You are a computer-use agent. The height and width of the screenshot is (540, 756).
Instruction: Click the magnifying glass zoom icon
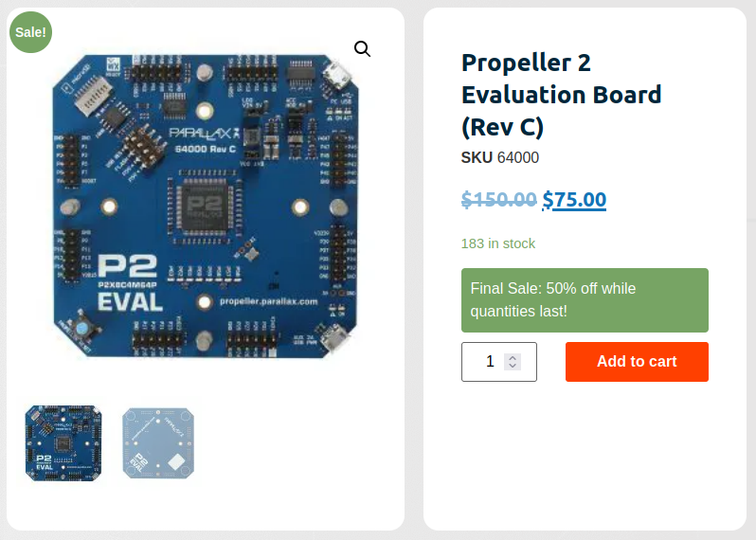click(x=362, y=48)
